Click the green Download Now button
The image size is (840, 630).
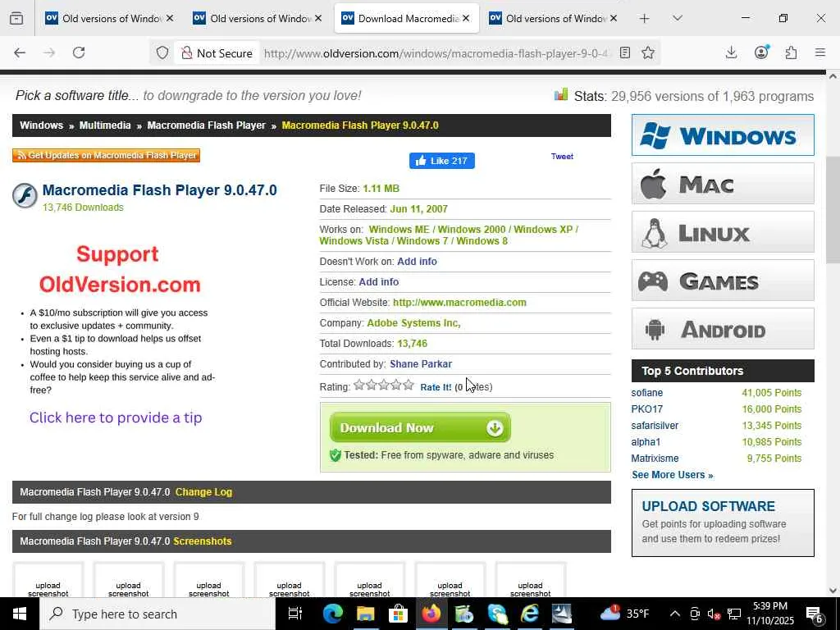click(x=420, y=427)
